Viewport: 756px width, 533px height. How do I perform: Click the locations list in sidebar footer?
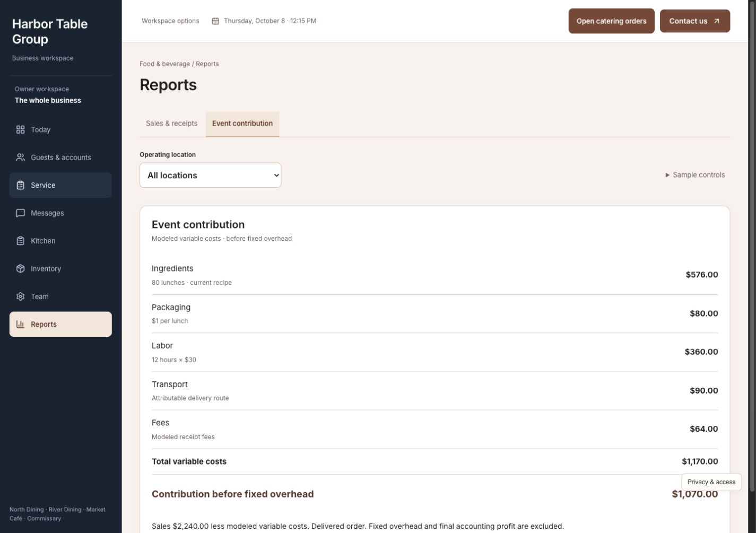point(57,514)
